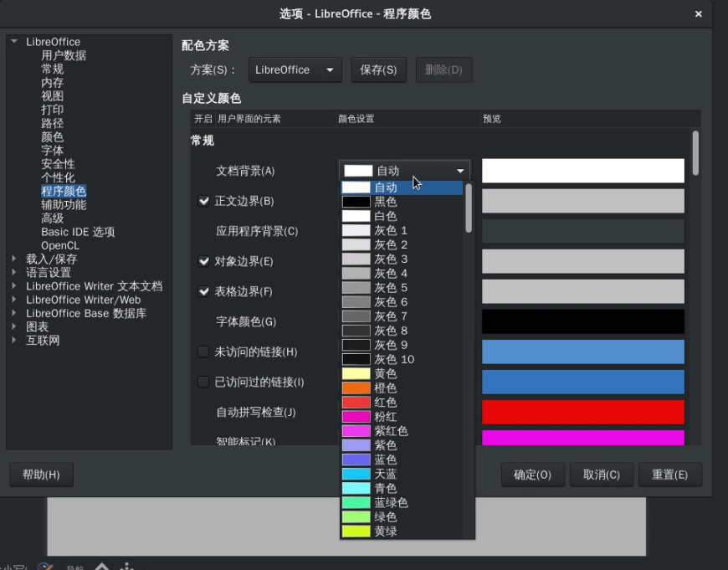
Task: Choose the 黄色 color entry
Action: click(x=402, y=373)
